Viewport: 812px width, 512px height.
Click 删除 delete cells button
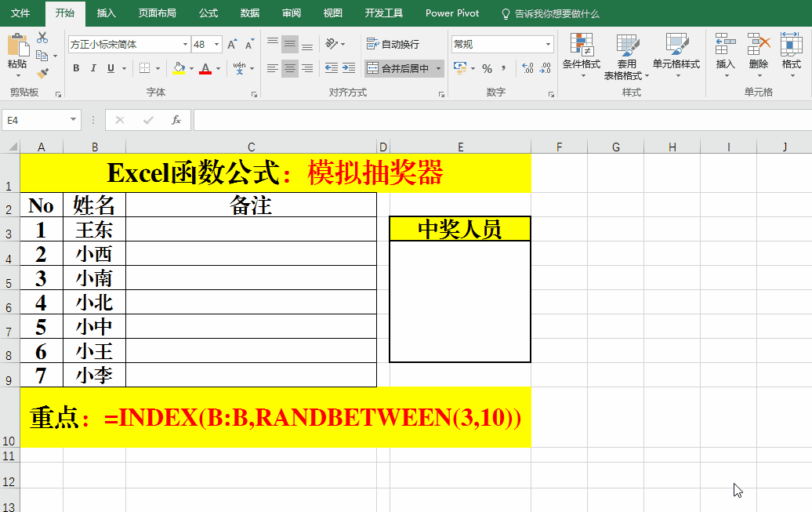tap(759, 56)
